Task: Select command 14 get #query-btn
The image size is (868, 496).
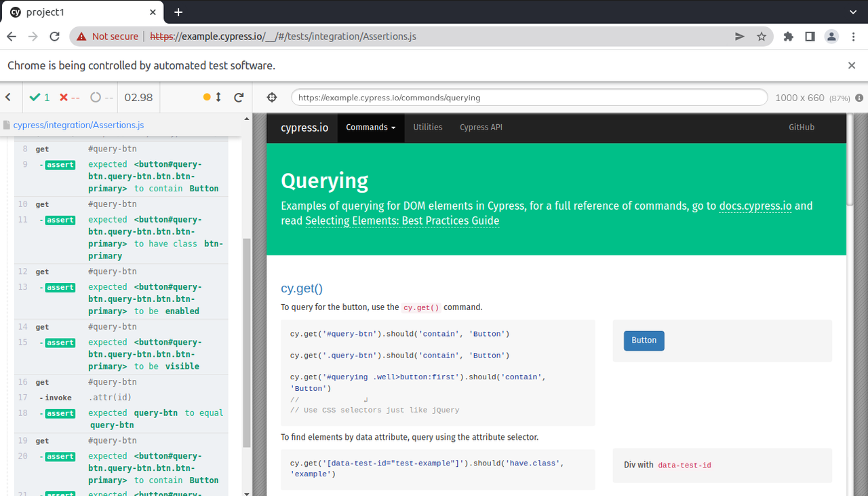Action: [121, 326]
